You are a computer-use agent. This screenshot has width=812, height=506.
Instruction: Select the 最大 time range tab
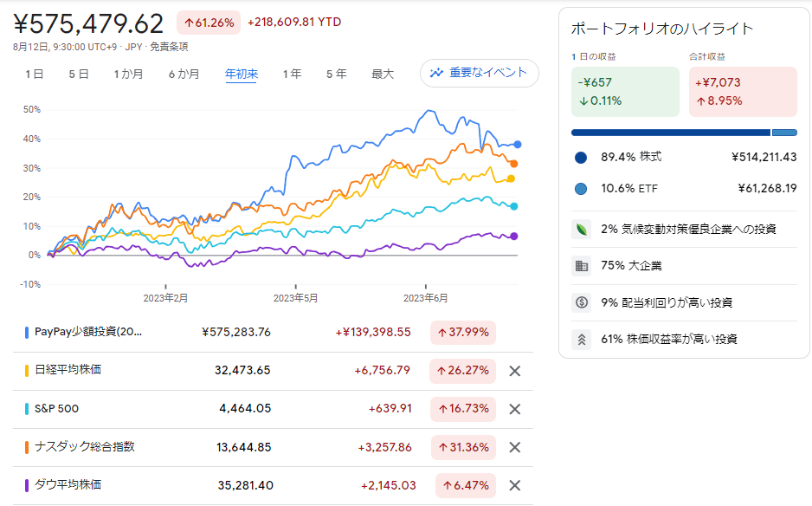(x=383, y=75)
